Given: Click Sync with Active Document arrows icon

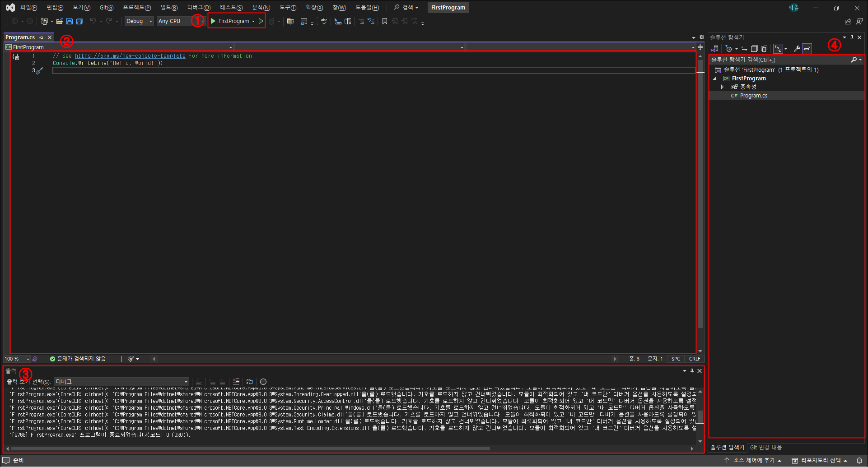Looking at the screenshot, I should click(x=744, y=49).
